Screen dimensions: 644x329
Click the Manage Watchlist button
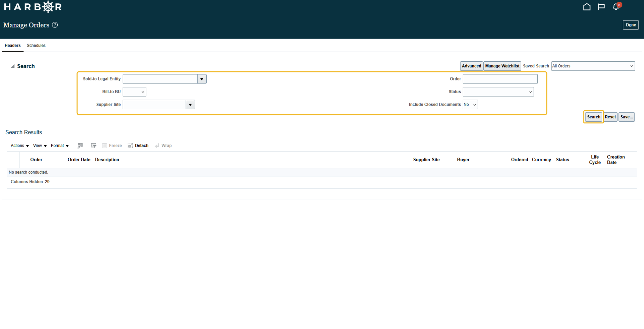(x=502, y=66)
